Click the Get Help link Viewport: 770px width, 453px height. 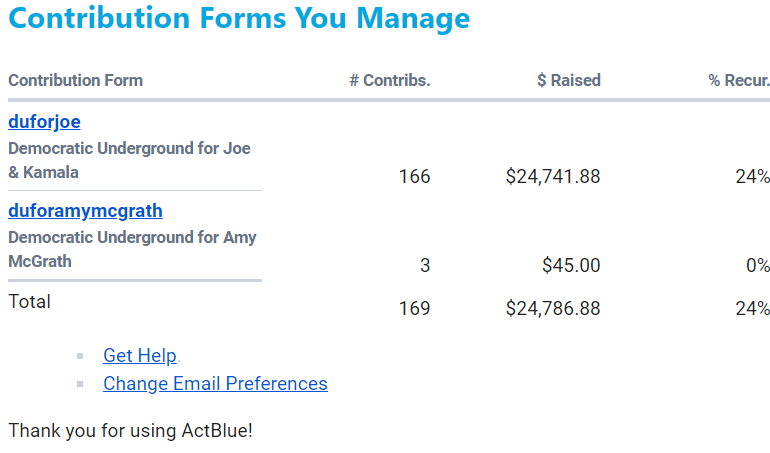click(140, 356)
